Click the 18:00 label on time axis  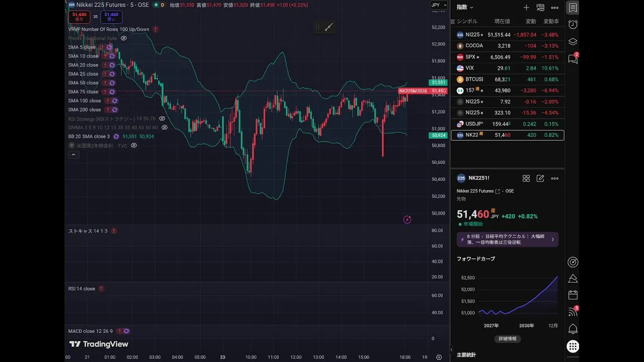point(405,357)
